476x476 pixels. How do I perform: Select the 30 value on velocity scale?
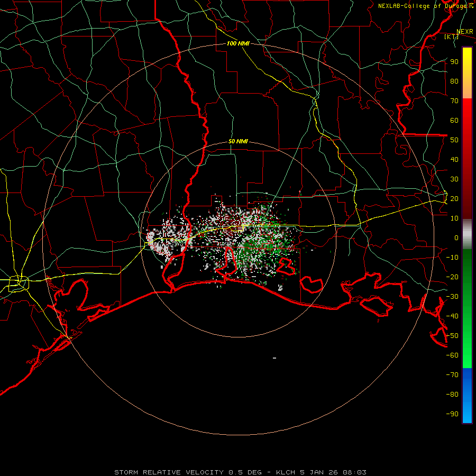pyautogui.click(x=454, y=179)
